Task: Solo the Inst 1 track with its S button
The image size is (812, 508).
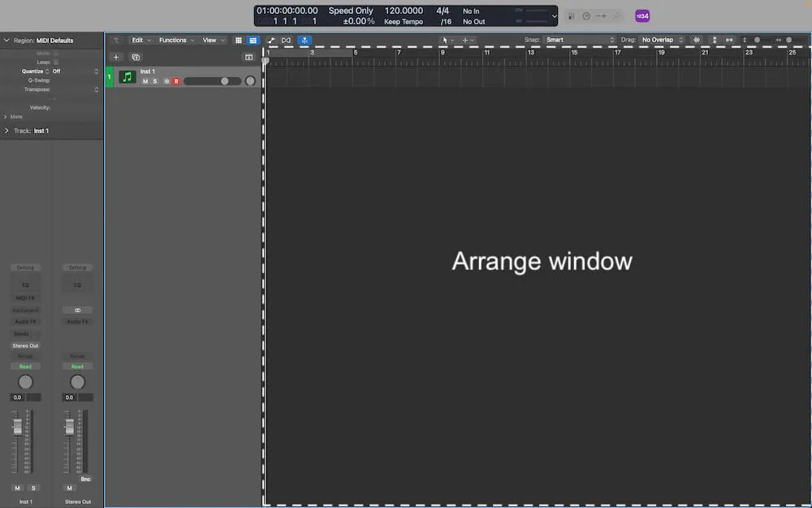Action: pyautogui.click(x=155, y=81)
